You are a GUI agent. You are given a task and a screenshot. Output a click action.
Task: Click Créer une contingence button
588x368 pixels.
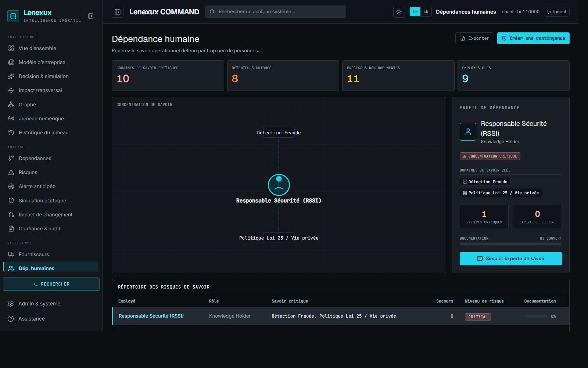tap(533, 38)
